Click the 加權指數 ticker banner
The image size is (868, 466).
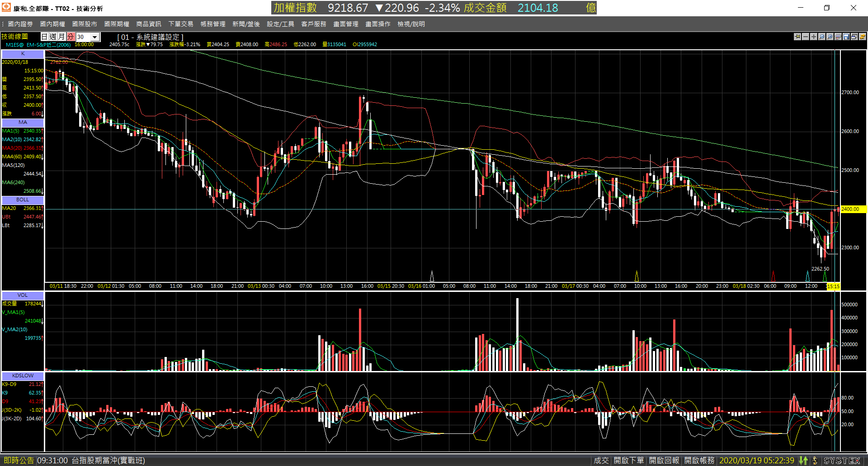(434, 8)
